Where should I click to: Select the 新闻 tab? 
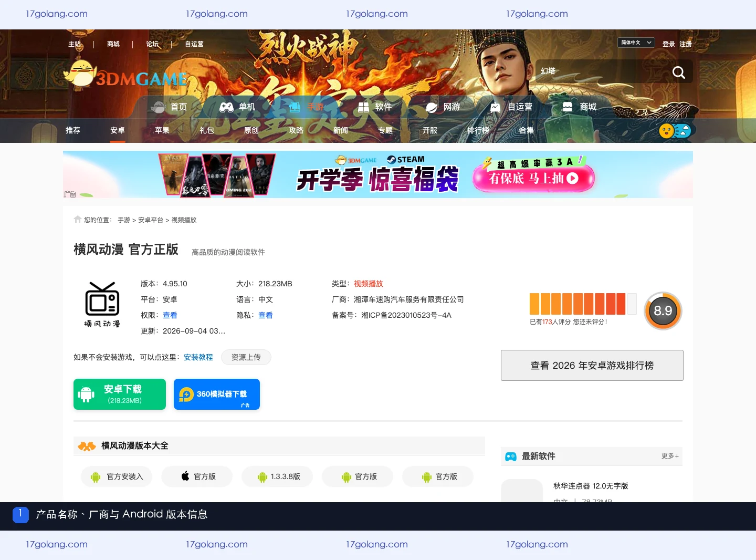click(x=341, y=130)
